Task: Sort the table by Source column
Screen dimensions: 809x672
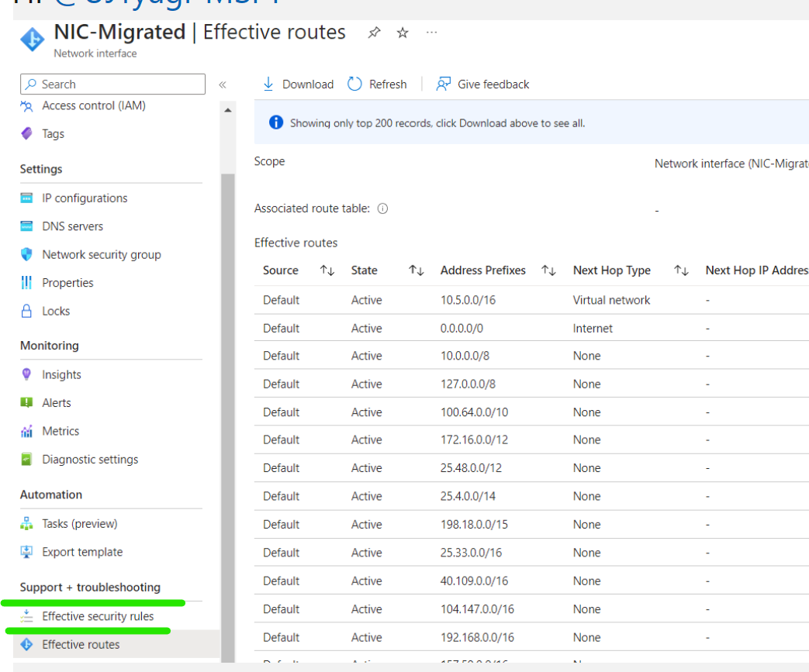Action: (x=327, y=271)
